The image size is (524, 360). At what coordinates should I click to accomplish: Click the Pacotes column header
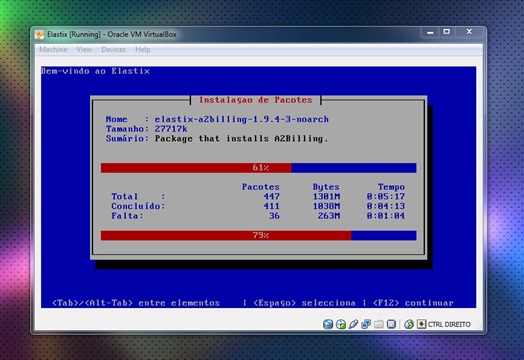(x=261, y=187)
